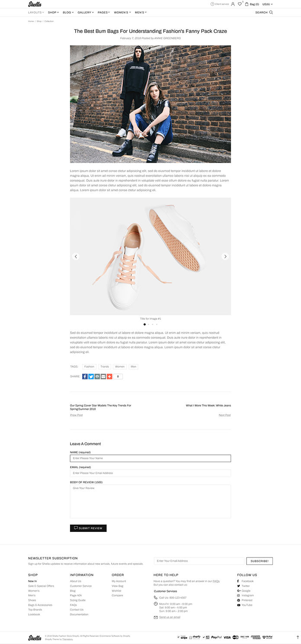Click the SUBMIT REVIEW button
Viewport: 301px width, 644px height.
point(88,528)
